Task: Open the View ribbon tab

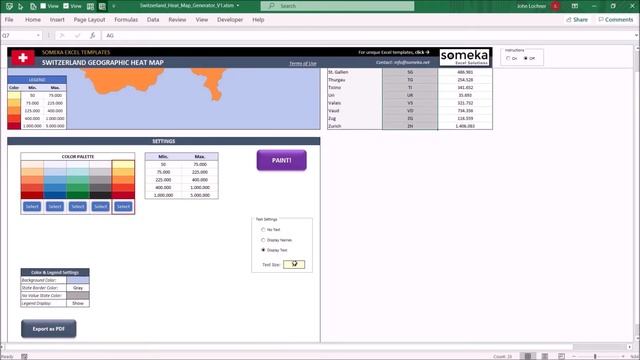Action: pyautogui.click(x=202, y=20)
